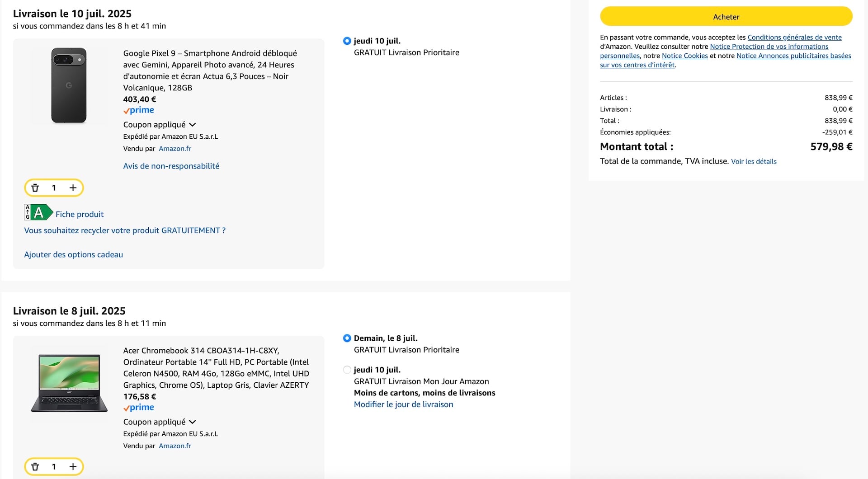Increase Acer Chromebook quantity with plus icon
The height and width of the screenshot is (479, 868).
pos(73,467)
